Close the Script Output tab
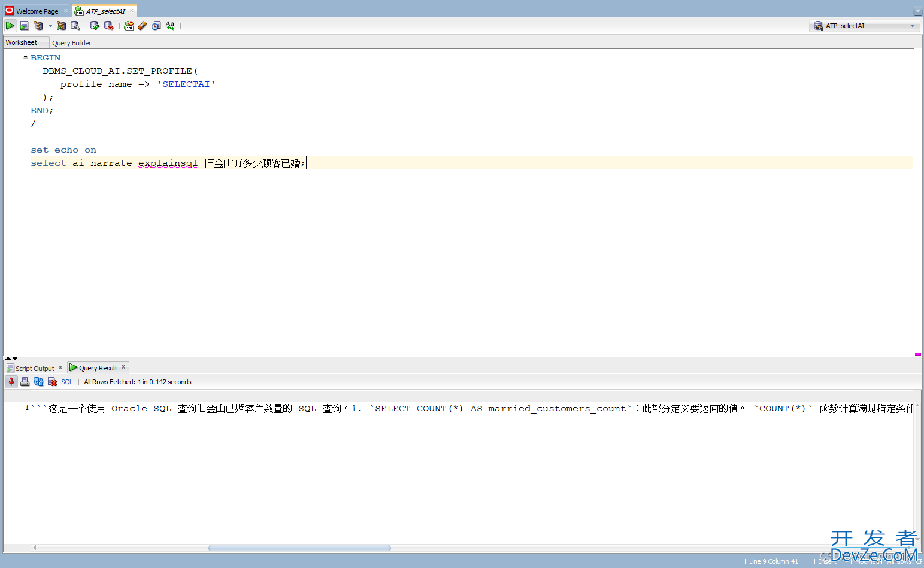This screenshot has width=924, height=568. [60, 367]
